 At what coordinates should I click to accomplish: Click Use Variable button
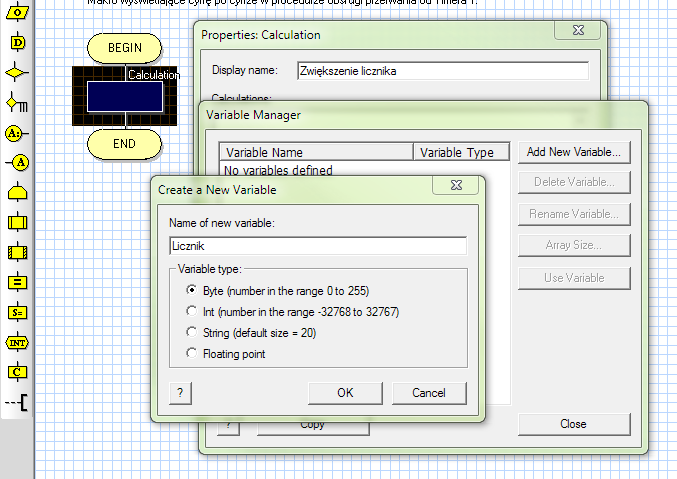574,278
